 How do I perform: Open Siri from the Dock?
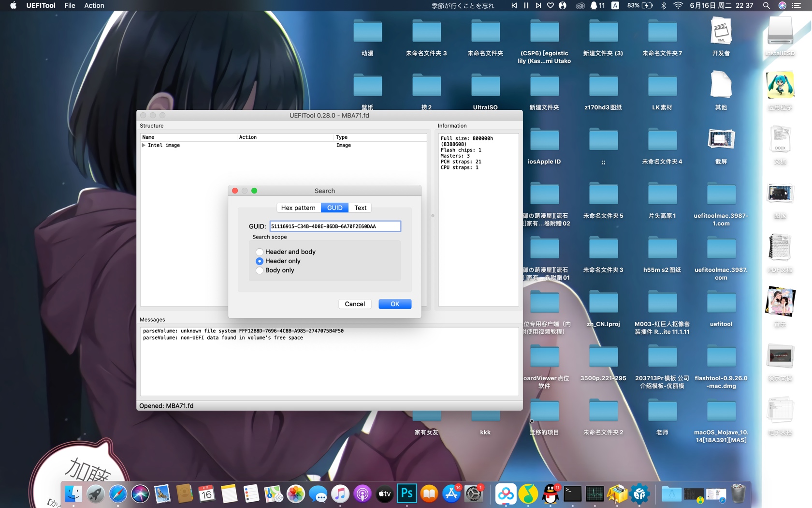pyautogui.click(x=140, y=494)
